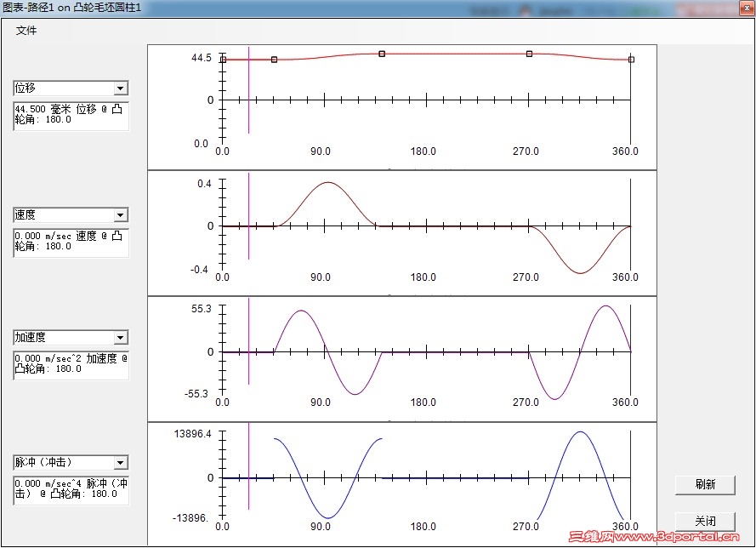Click the 90.0 label under the acceleration chart
Image resolution: width=756 pixels, height=548 pixels.
click(x=320, y=402)
